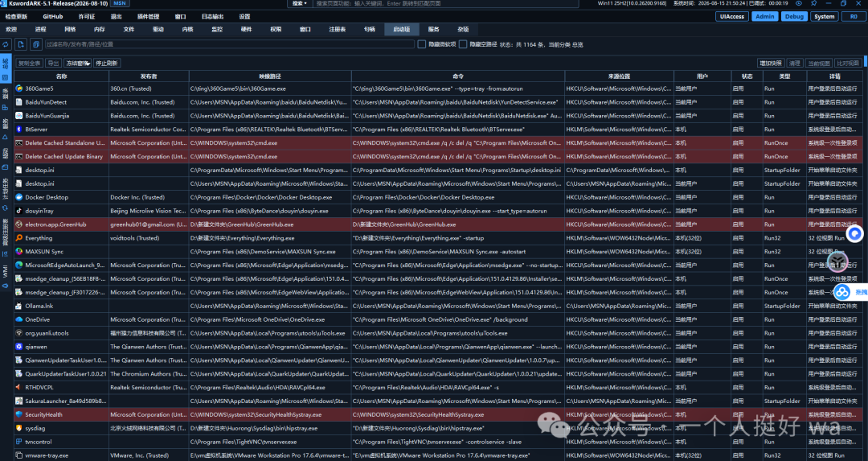Click the floating Baidu Netdisk cloud widget
Screen dimensions: 868x461
pyautogui.click(x=842, y=292)
